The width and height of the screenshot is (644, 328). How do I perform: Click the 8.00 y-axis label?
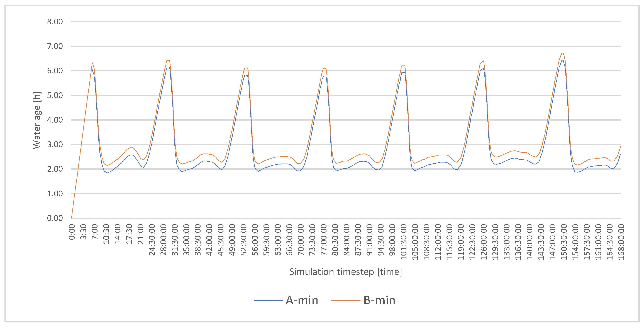pyautogui.click(x=55, y=22)
